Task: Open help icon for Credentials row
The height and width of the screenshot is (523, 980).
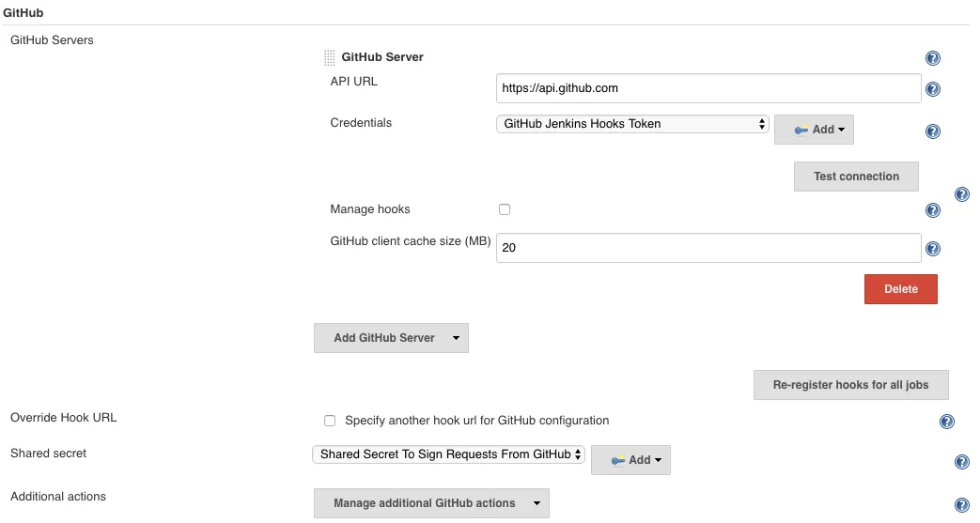Action: point(932,131)
